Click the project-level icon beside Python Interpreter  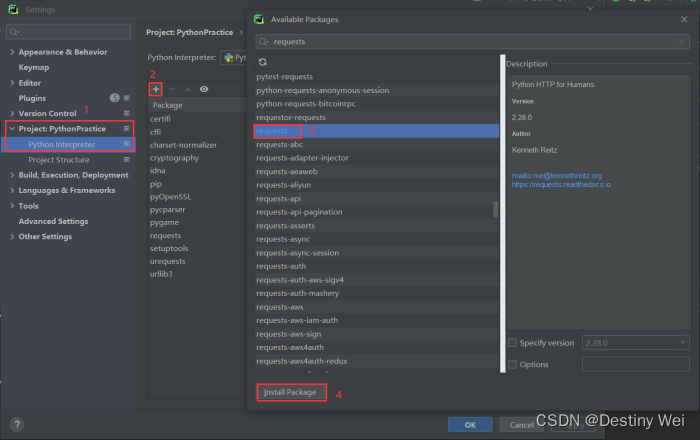pyautogui.click(x=127, y=144)
